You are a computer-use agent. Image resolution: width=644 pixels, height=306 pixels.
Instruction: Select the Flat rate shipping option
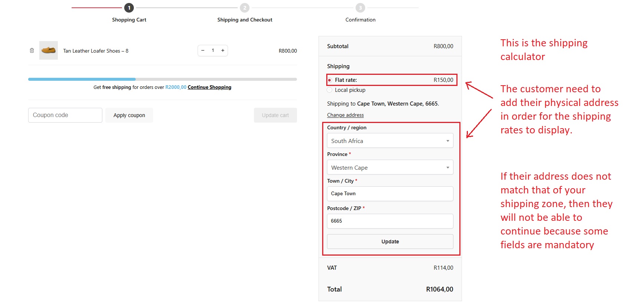pyautogui.click(x=330, y=80)
